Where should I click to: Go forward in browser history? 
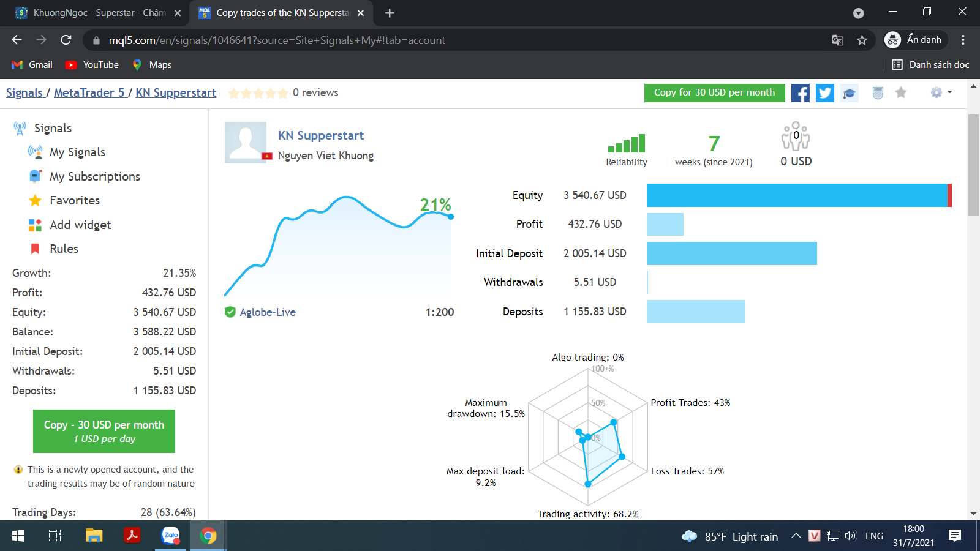[41, 40]
